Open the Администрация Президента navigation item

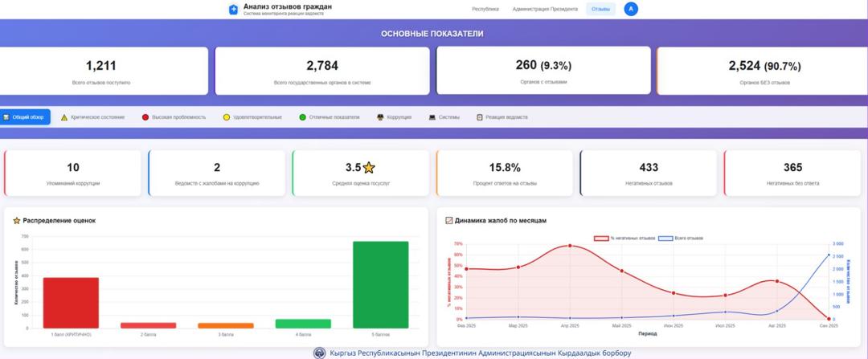point(544,10)
